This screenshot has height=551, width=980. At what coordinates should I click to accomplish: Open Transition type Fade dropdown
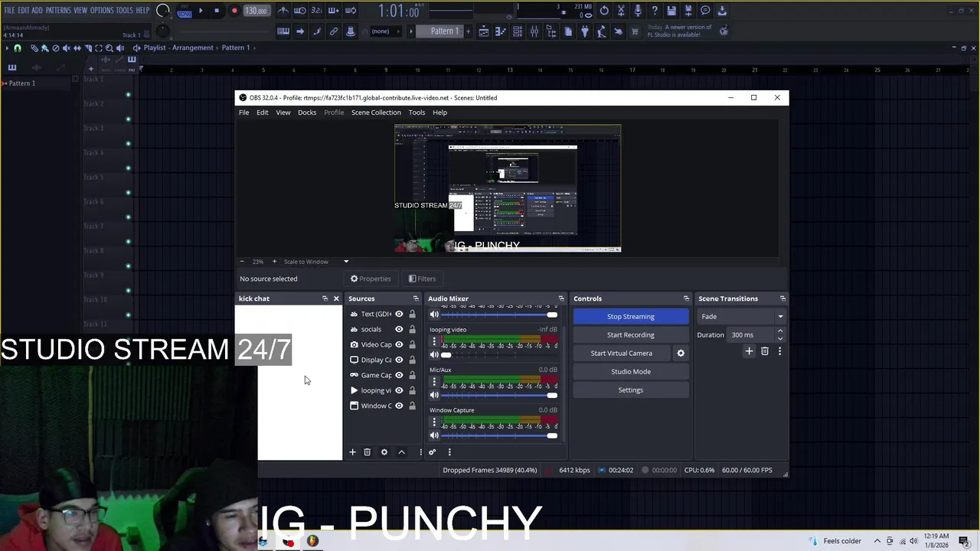[x=741, y=316]
